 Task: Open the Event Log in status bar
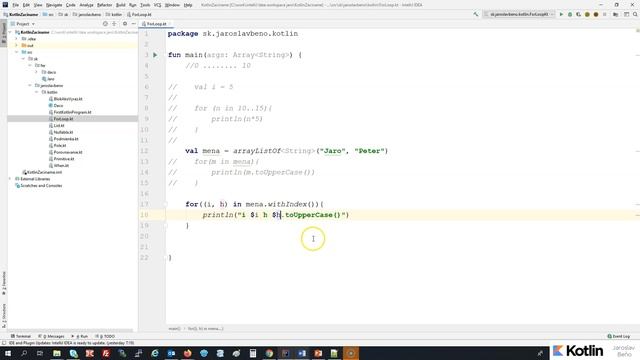pos(619,336)
